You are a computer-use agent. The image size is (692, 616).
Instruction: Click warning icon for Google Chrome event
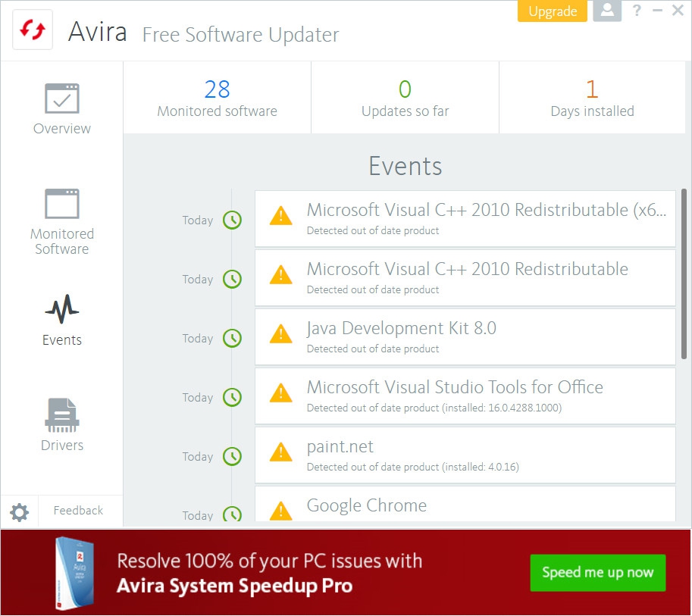tap(280, 511)
